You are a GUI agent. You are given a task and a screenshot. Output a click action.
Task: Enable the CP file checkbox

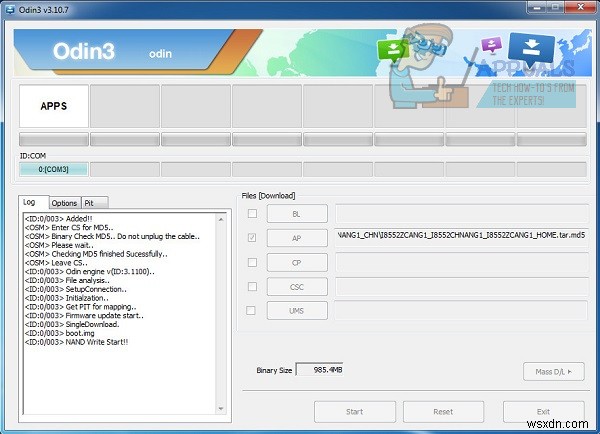[252, 262]
